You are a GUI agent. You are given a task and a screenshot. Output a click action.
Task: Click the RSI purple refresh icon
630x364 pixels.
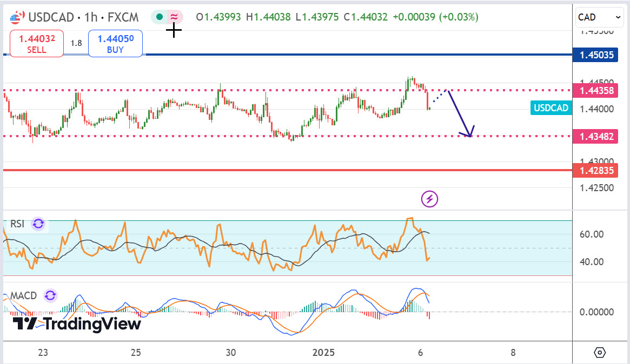(38, 224)
